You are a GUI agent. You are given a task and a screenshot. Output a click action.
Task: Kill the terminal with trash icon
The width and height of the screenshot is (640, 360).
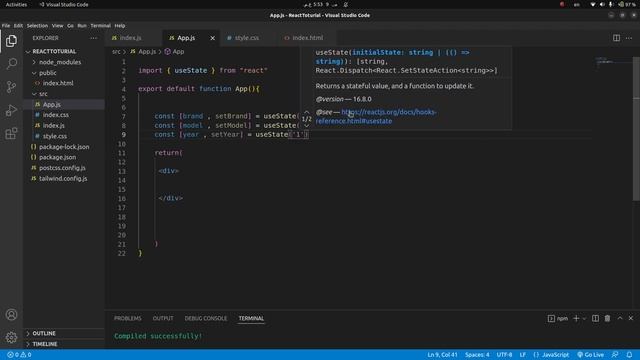point(607,318)
